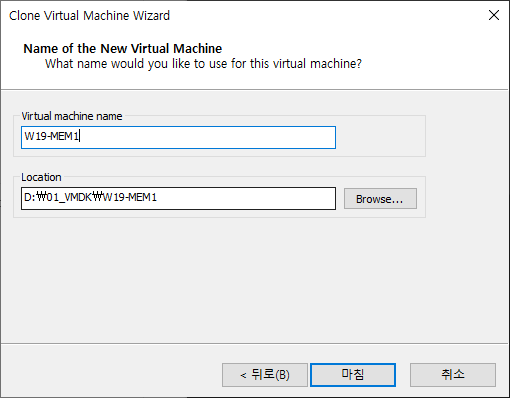510x398 pixels.
Task: Open the Browse... folder picker
Action: [380, 199]
